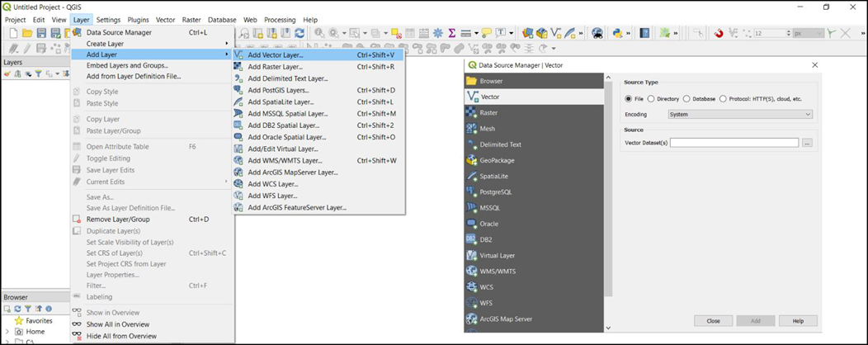Click the New Shapefile Layer toolbar icon
This screenshot has width=868, height=345.
[555, 33]
